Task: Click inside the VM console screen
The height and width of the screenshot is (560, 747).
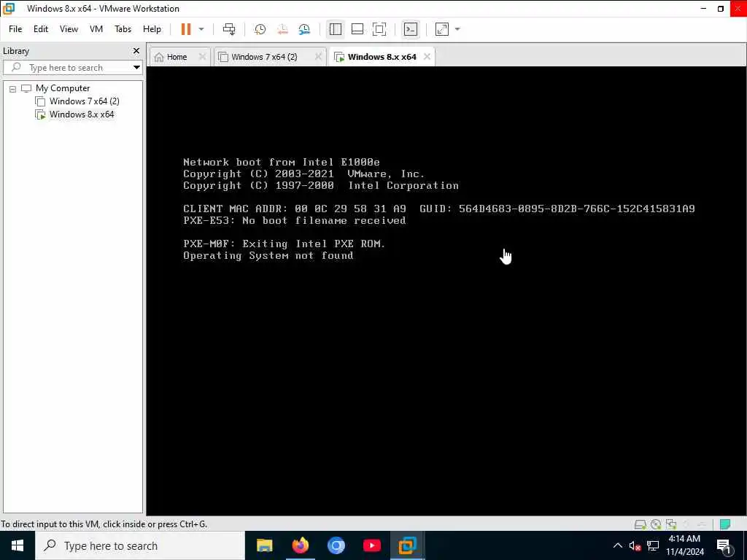Action: 446,290
